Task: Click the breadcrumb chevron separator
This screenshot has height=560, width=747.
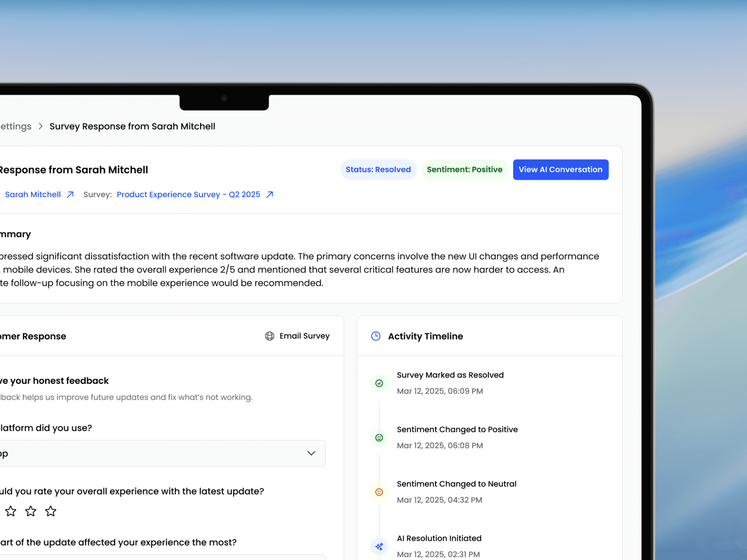Action: 40,126
